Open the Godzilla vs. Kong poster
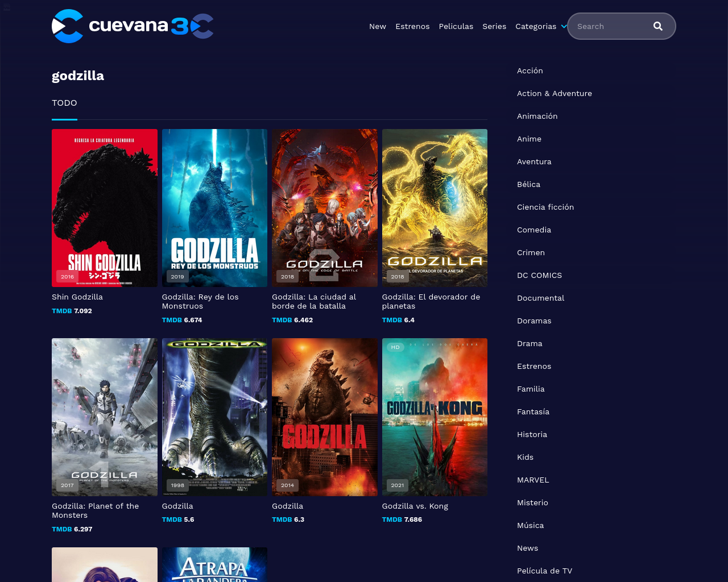 435,417
